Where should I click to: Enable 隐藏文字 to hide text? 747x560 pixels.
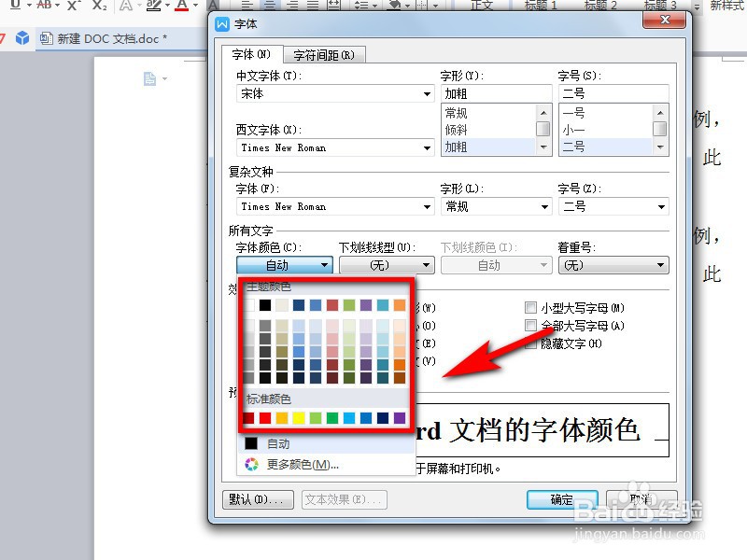[531, 344]
